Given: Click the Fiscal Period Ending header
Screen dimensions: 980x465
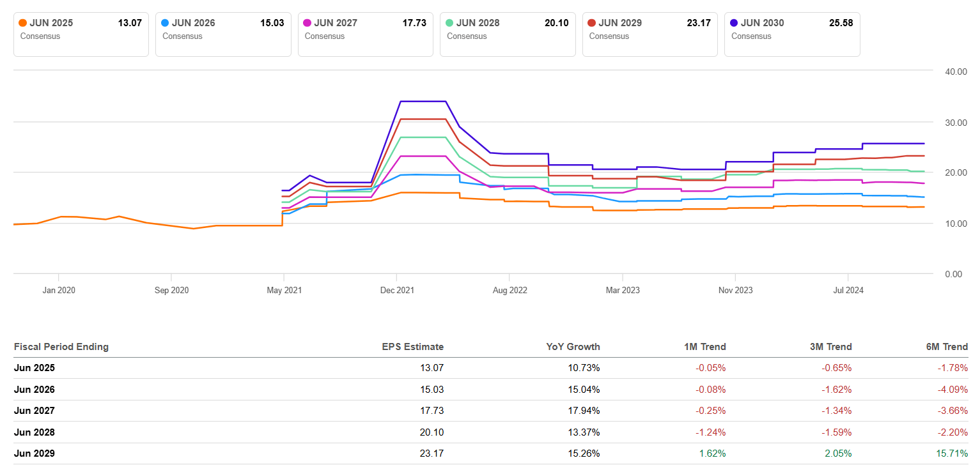Looking at the screenshot, I should coord(61,347).
